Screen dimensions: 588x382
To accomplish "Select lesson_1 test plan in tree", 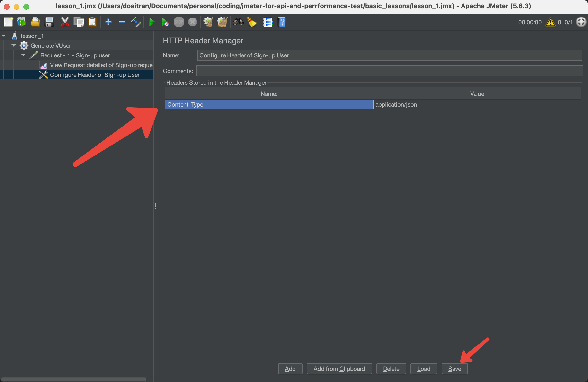I will (x=32, y=36).
